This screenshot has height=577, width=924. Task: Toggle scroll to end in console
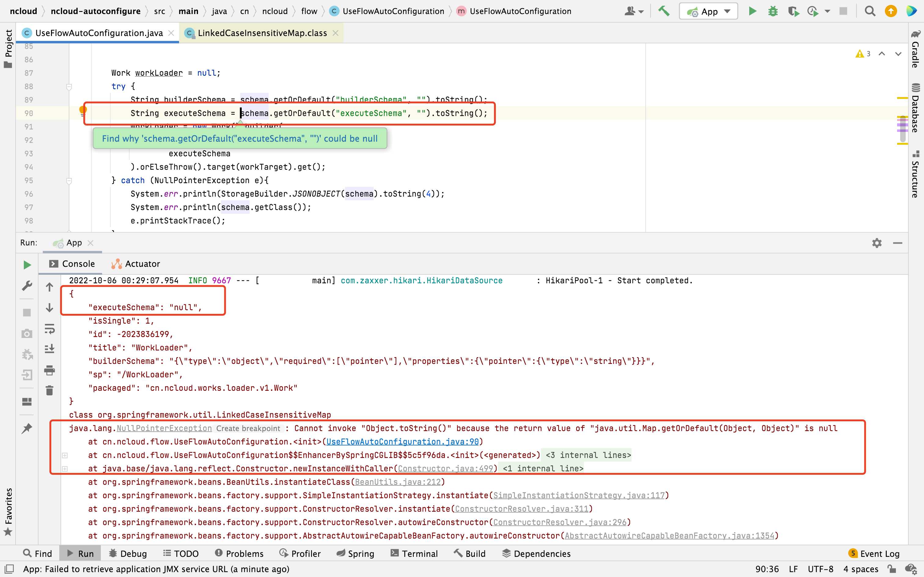(50, 349)
